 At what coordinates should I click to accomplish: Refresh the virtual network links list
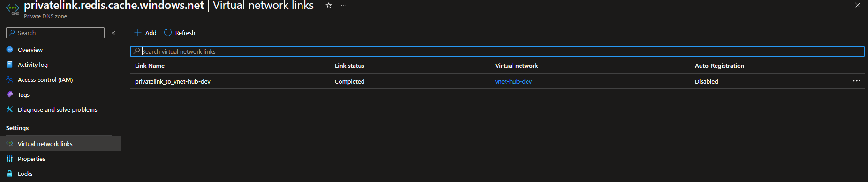pos(180,33)
